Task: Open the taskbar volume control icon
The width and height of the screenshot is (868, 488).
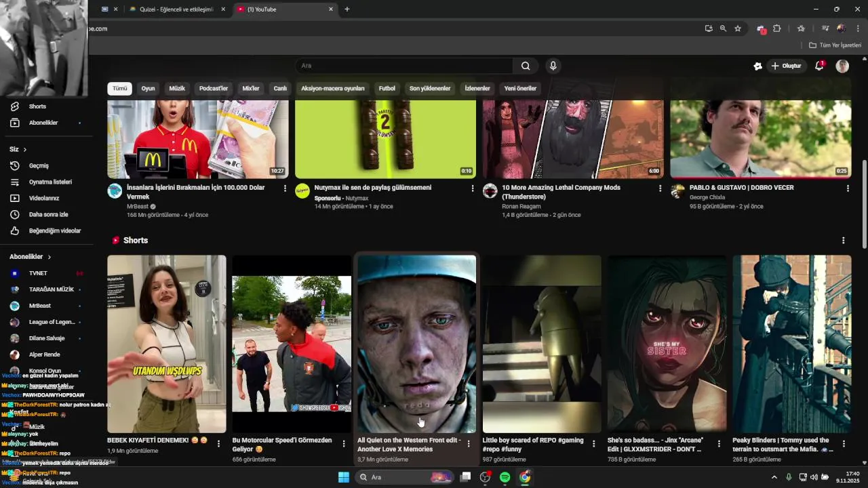Action: click(x=814, y=477)
